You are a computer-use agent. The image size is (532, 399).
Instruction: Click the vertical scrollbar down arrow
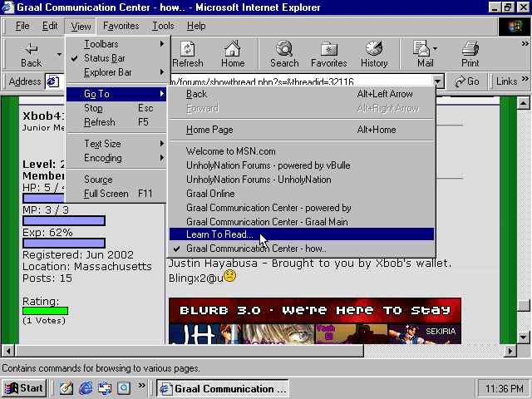pos(523,337)
